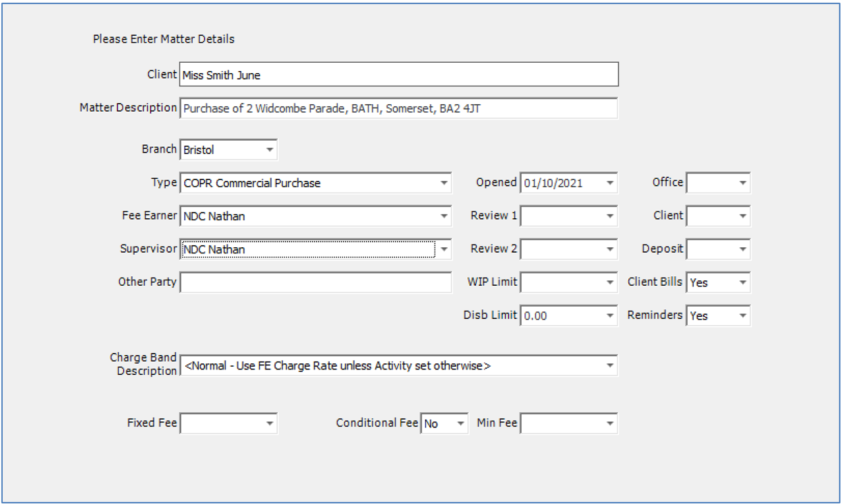Expand the Type dropdown for Commercial Purchase
841x504 pixels.
coord(444,183)
